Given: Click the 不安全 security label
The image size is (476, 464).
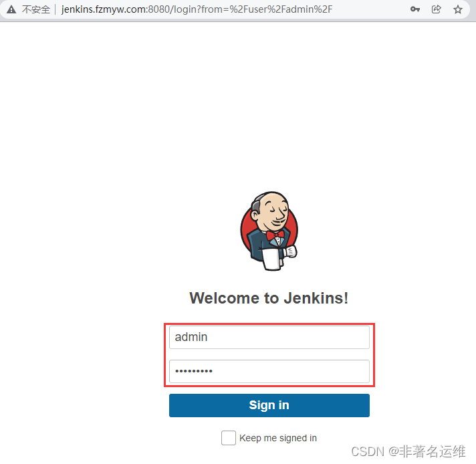Looking at the screenshot, I should pos(36,10).
